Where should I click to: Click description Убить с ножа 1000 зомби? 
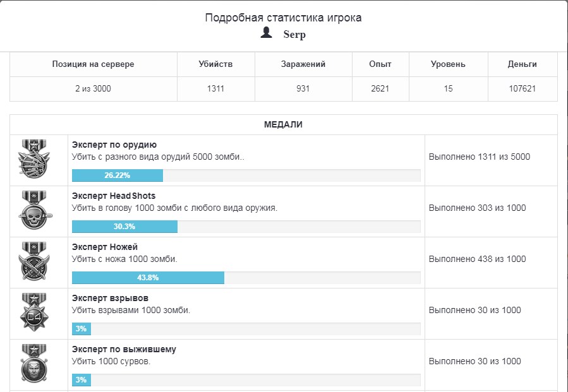click(x=124, y=259)
